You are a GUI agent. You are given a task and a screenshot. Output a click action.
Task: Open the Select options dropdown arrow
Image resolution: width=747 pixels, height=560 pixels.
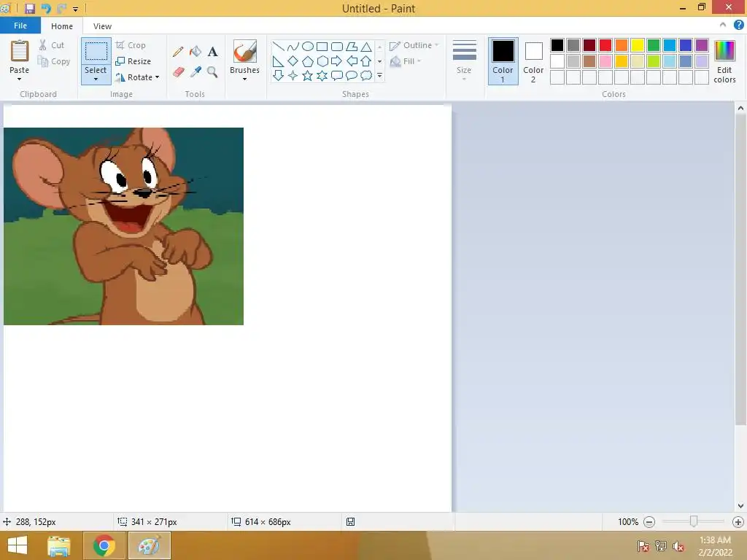coord(96,79)
